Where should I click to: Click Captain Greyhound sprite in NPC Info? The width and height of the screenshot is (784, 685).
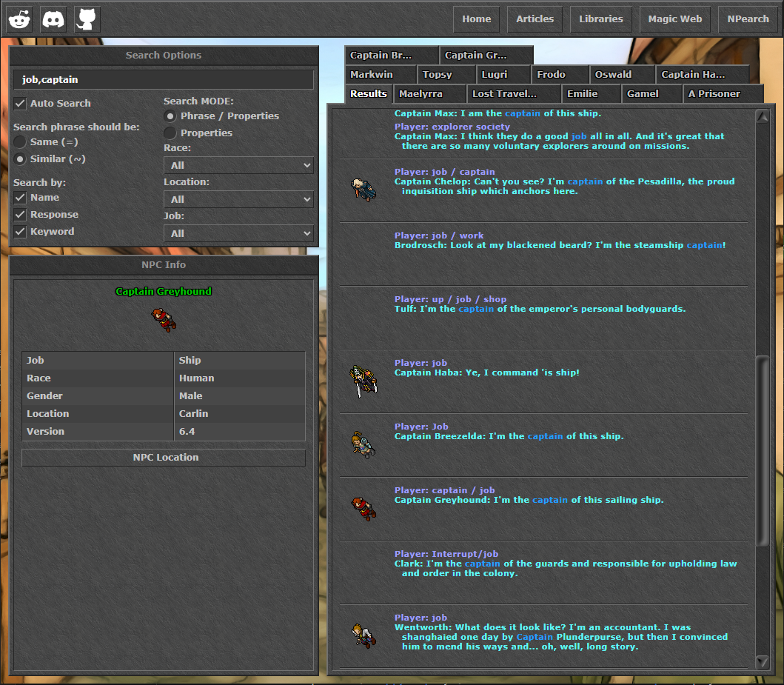click(164, 319)
